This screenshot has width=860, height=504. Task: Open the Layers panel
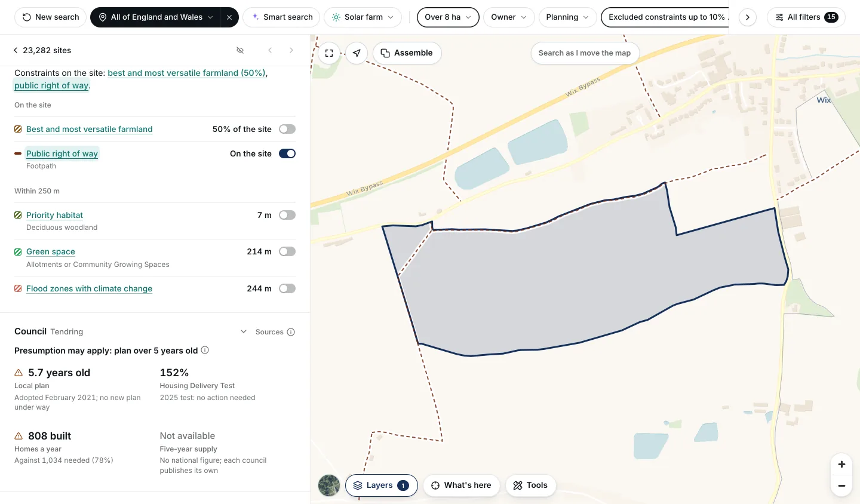click(381, 485)
